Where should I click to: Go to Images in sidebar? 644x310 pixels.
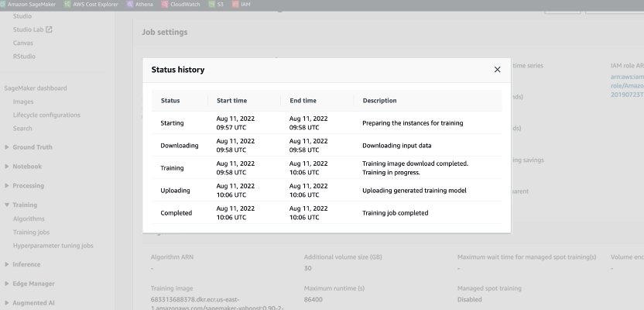23,102
